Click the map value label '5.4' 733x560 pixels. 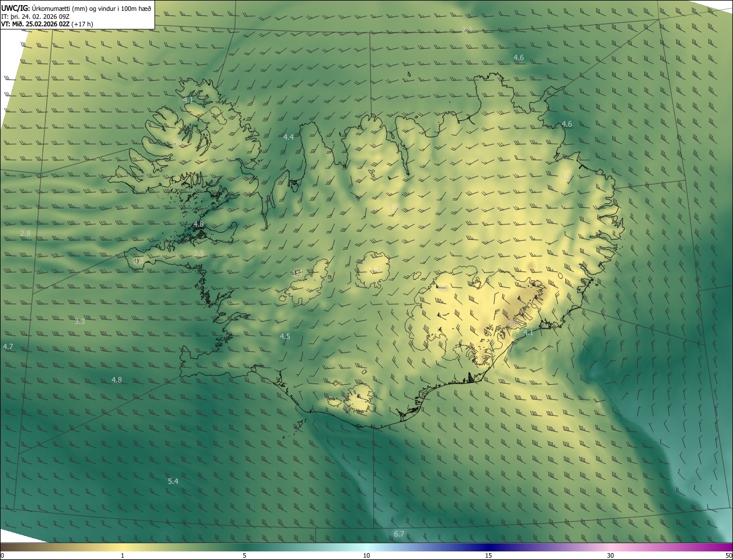click(173, 481)
